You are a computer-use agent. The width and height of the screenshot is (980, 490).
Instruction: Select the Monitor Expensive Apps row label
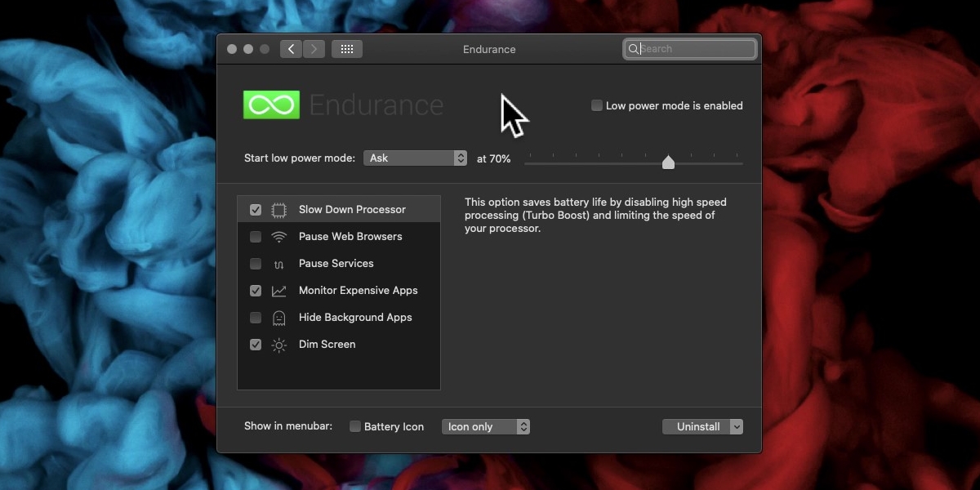coord(359,291)
